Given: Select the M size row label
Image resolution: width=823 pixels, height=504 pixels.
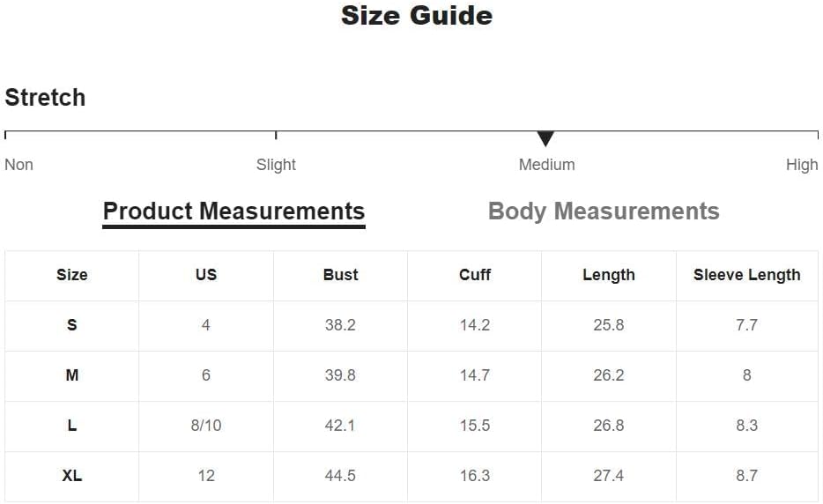Looking at the screenshot, I should point(72,375).
